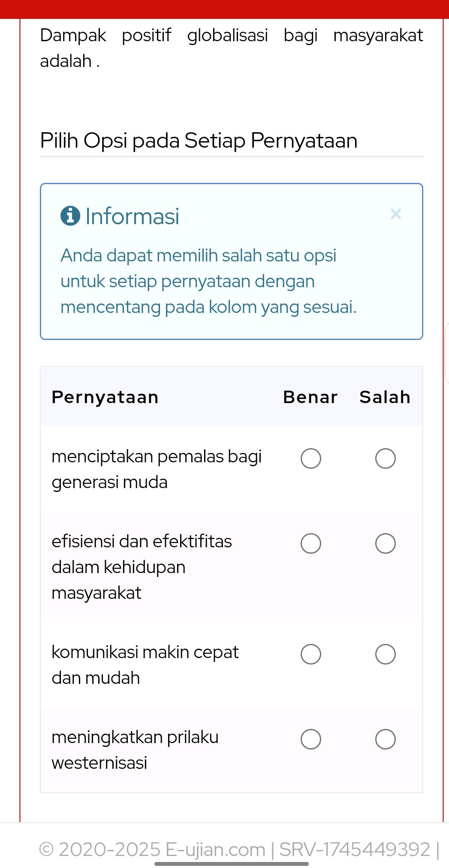The height and width of the screenshot is (868, 449).
Task: Click the Informasi info icon
Action: pyautogui.click(x=70, y=216)
